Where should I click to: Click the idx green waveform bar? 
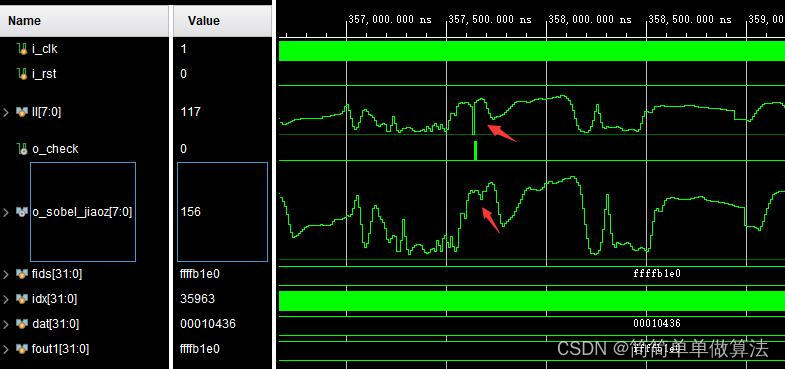532,301
